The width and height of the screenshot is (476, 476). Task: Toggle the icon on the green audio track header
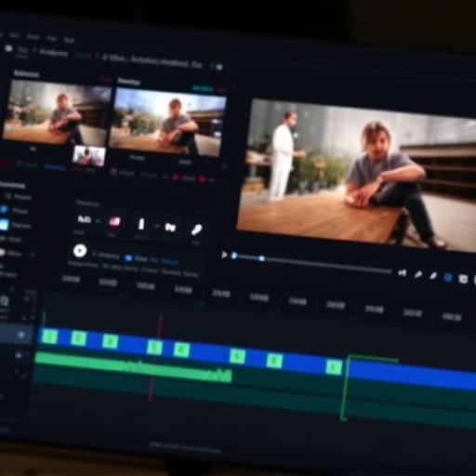(x=19, y=355)
